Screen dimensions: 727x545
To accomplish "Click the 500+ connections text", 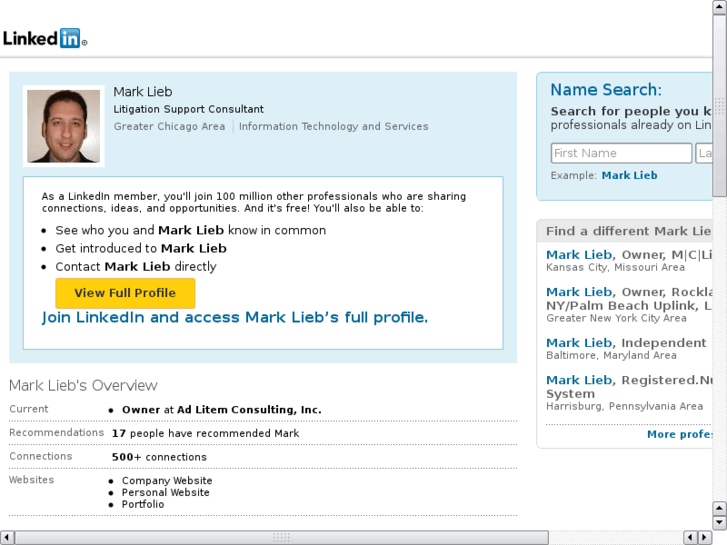I will click(159, 457).
